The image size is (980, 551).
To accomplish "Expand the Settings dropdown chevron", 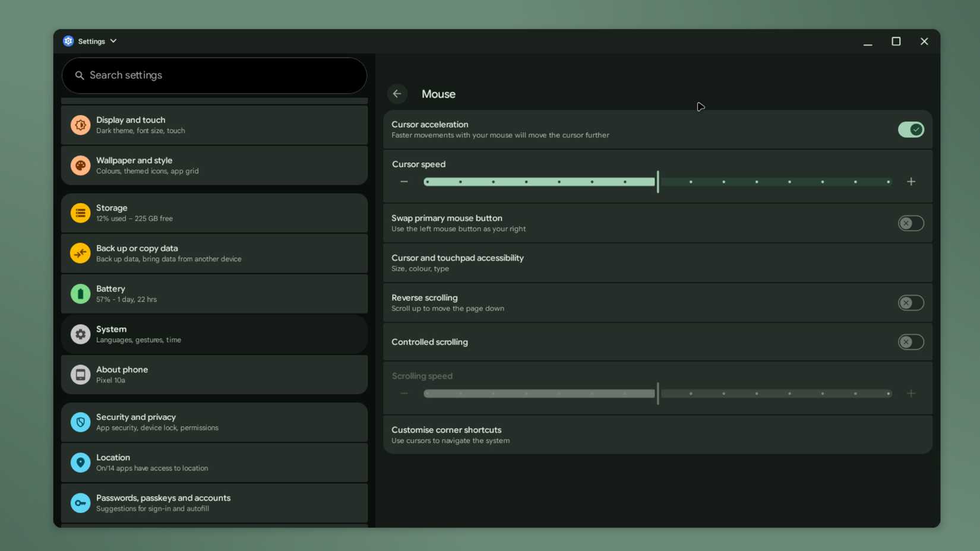I will tap(113, 41).
